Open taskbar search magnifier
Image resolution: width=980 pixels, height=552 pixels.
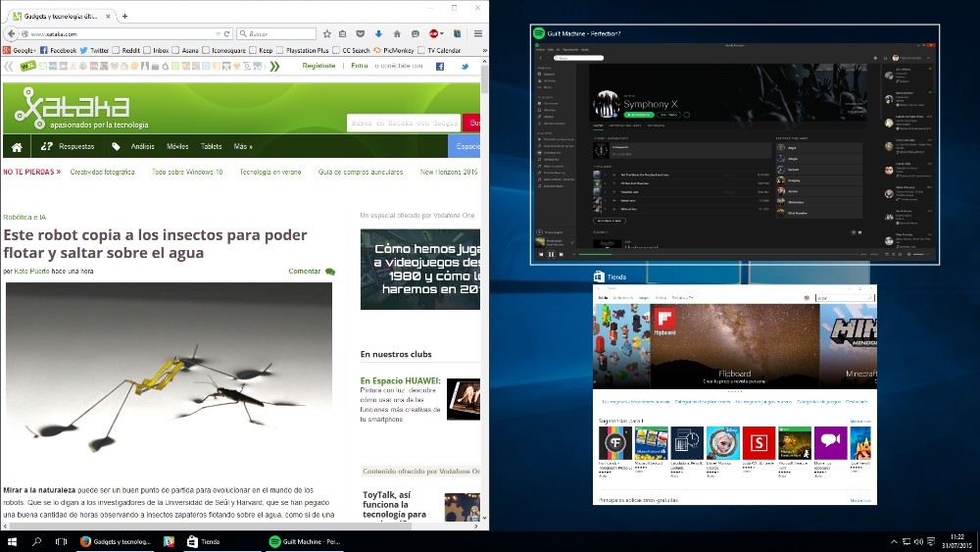pos(36,542)
